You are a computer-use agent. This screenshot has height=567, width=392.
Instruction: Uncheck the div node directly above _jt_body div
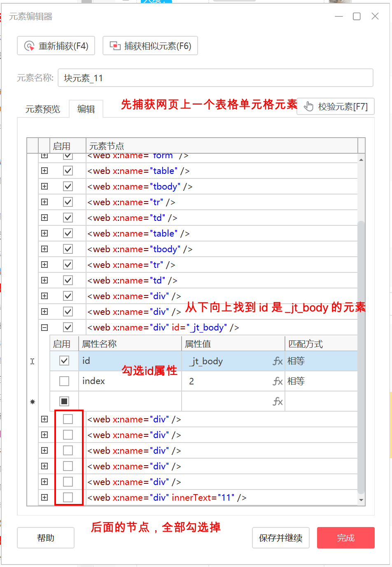[x=68, y=312]
